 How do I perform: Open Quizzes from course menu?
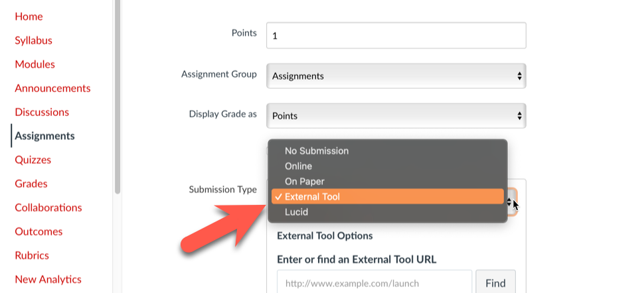tap(33, 160)
